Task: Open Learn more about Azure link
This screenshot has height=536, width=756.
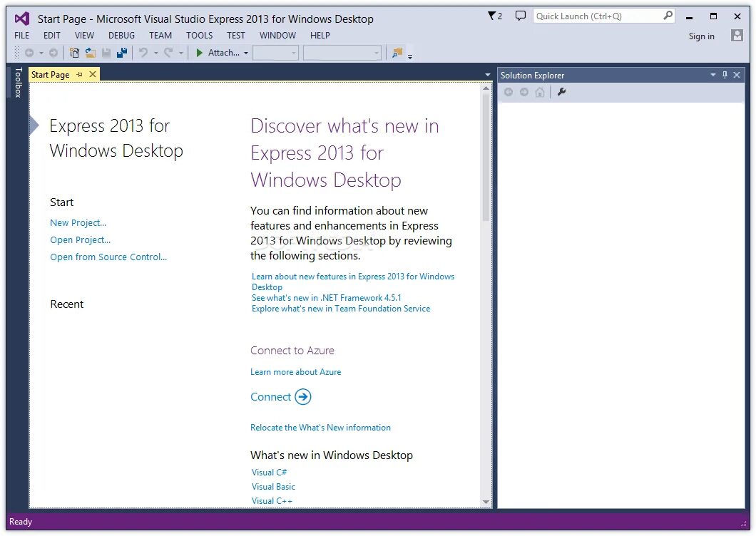Action: point(295,371)
